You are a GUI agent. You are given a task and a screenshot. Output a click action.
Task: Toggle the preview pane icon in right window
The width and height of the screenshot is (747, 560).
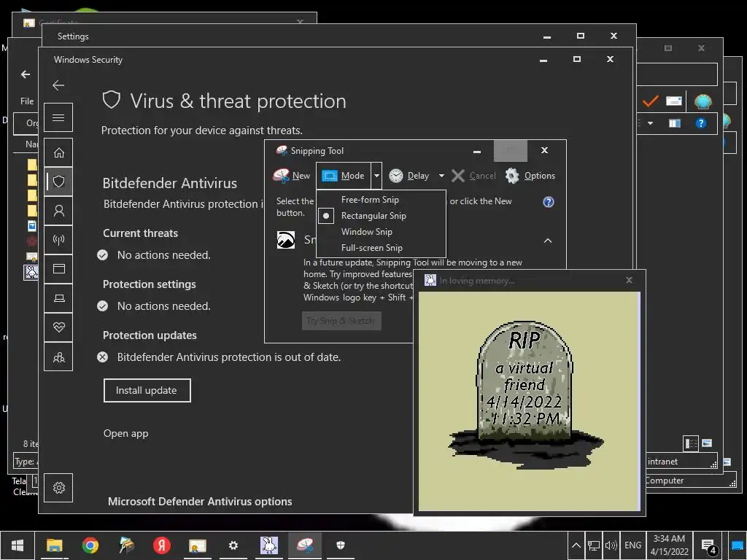(675, 123)
